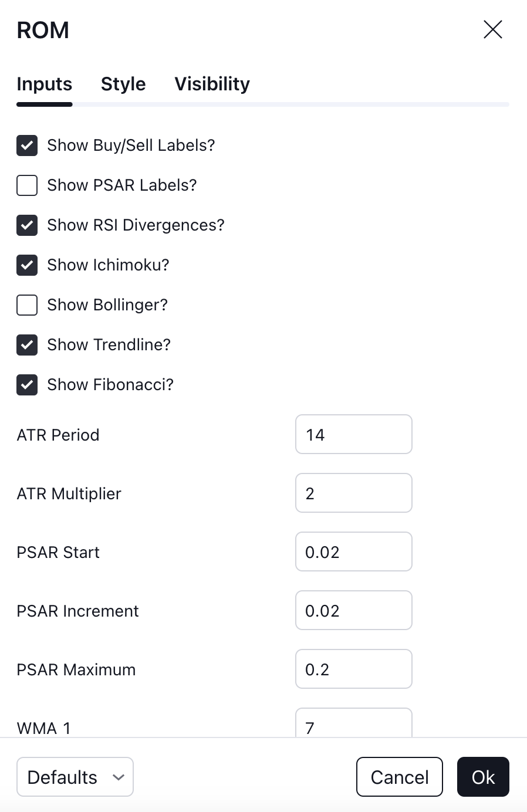Enable Show PSAR Labels checkbox
527x812 pixels.
coord(27,185)
